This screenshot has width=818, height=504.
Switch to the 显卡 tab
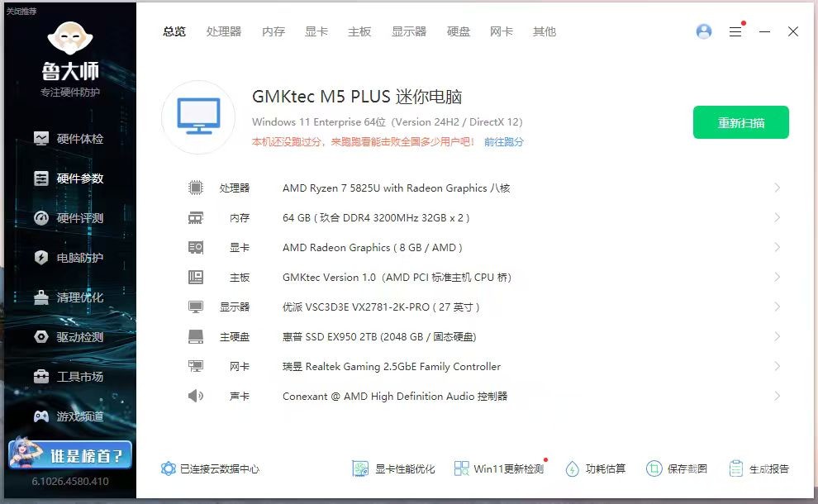[x=316, y=32]
